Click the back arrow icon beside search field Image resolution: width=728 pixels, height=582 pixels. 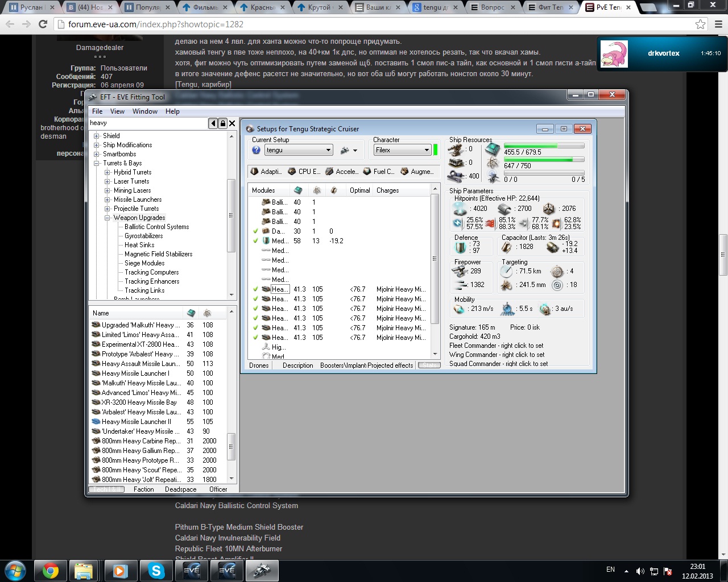[x=213, y=123]
